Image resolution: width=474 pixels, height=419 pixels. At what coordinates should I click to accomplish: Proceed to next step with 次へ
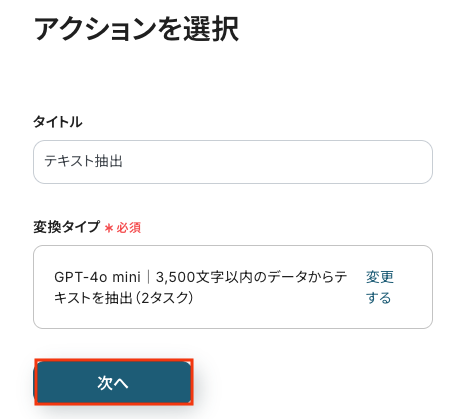(x=114, y=382)
